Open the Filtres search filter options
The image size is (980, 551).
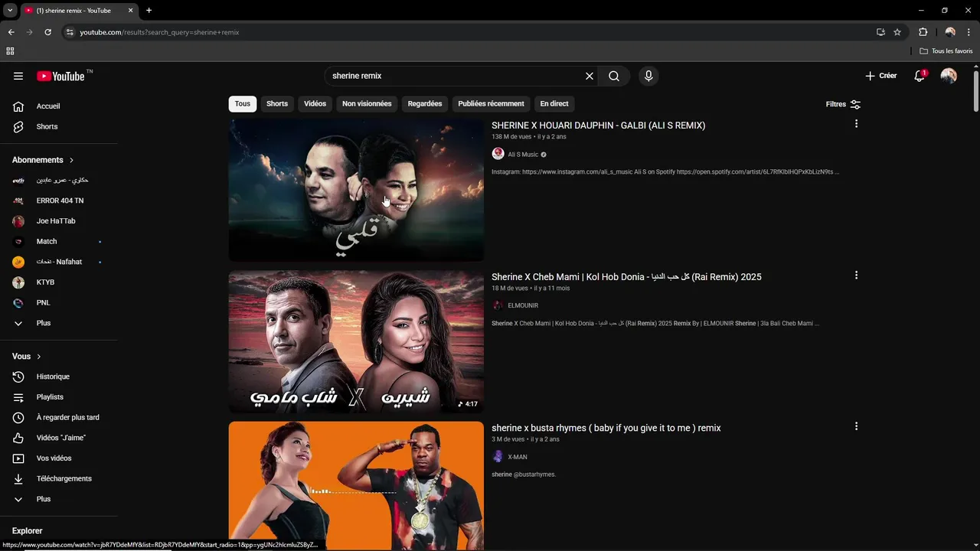[x=843, y=104]
